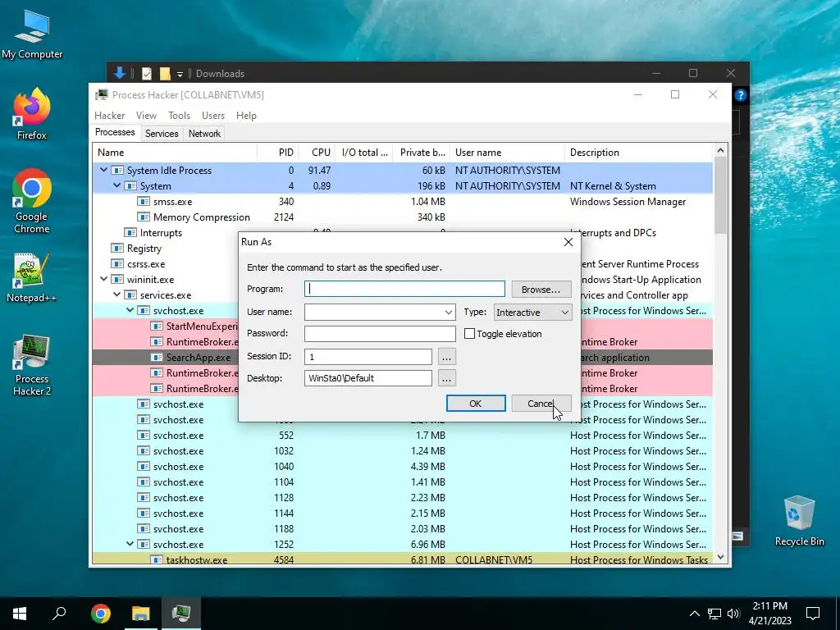840x630 pixels.
Task: Click the Process Hacker title bar icon
Action: point(101,95)
